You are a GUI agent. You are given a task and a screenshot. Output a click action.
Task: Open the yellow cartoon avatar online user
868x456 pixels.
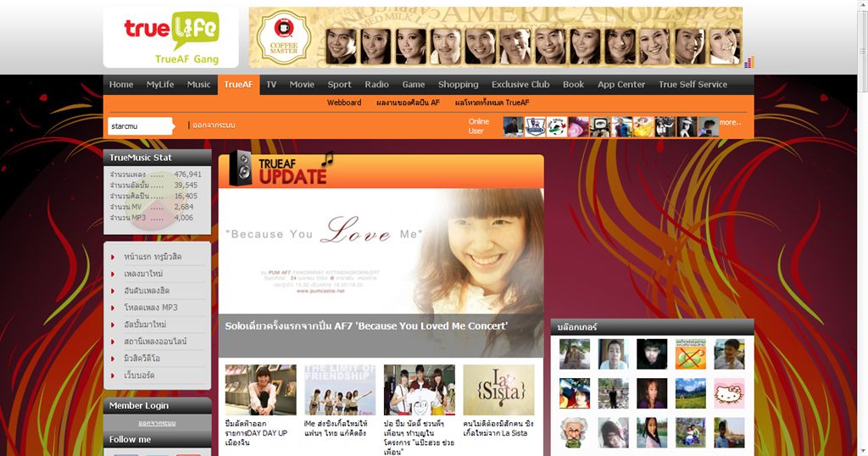(x=643, y=127)
